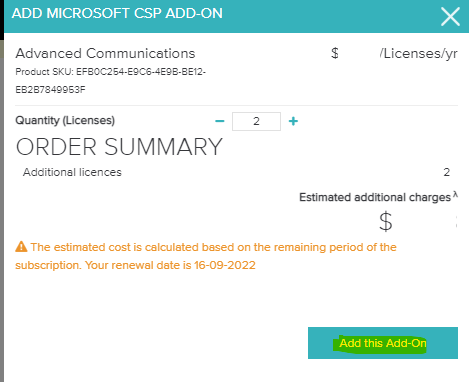Image resolution: width=469 pixels, height=382 pixels.
Task: Click the Quantity input field showing 2
Action: click(256, 121)
